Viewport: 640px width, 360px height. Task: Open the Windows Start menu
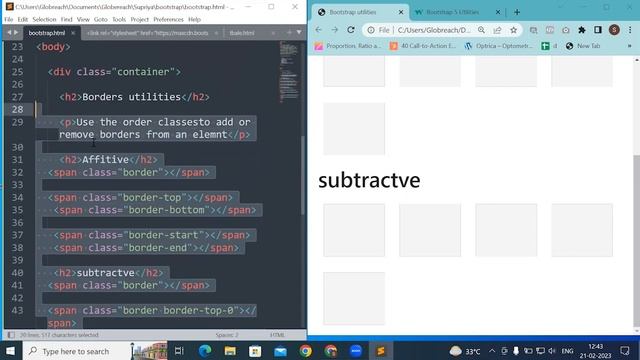coord(11,351)
